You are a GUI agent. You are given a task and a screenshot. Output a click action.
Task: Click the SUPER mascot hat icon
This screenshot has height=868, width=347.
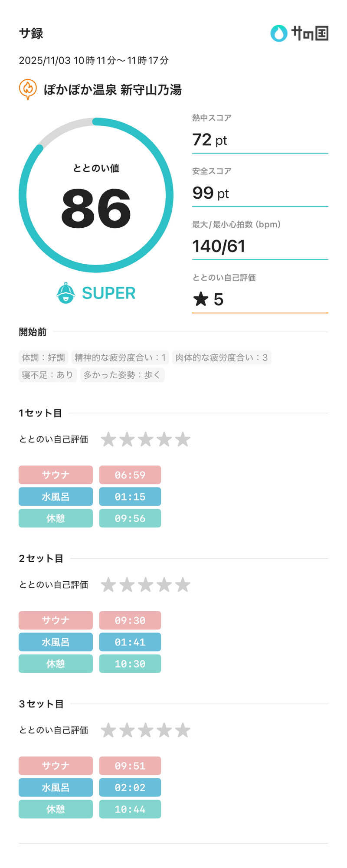[66, 293]
